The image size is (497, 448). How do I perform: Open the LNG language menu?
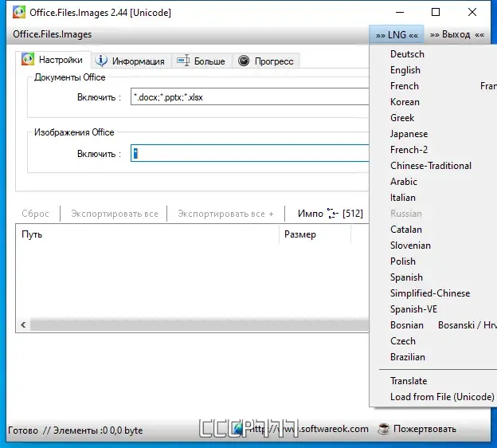click(397, 34)
